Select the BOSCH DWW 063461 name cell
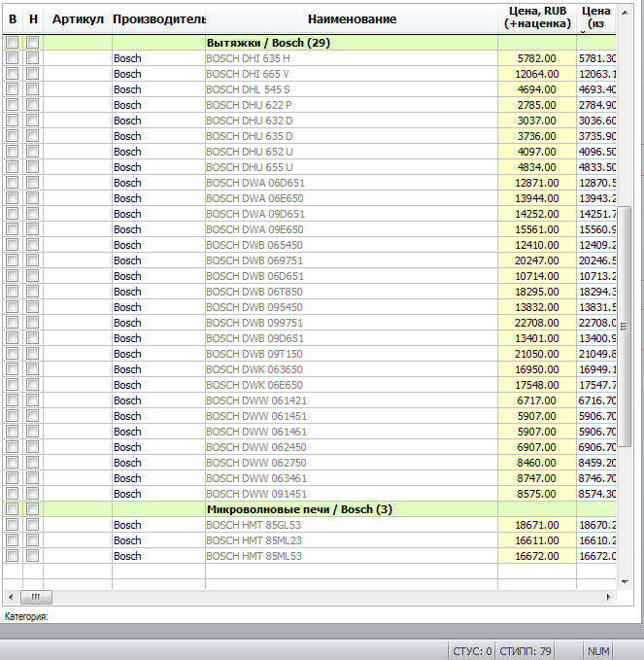This screenshot has width=644, height=660. click(x=352, y=478)
